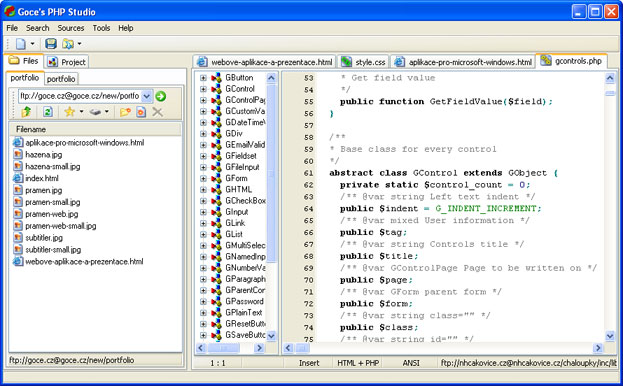Click the drive connection icon
Screen dimensions: 623x386
click(x=95, y=112)
